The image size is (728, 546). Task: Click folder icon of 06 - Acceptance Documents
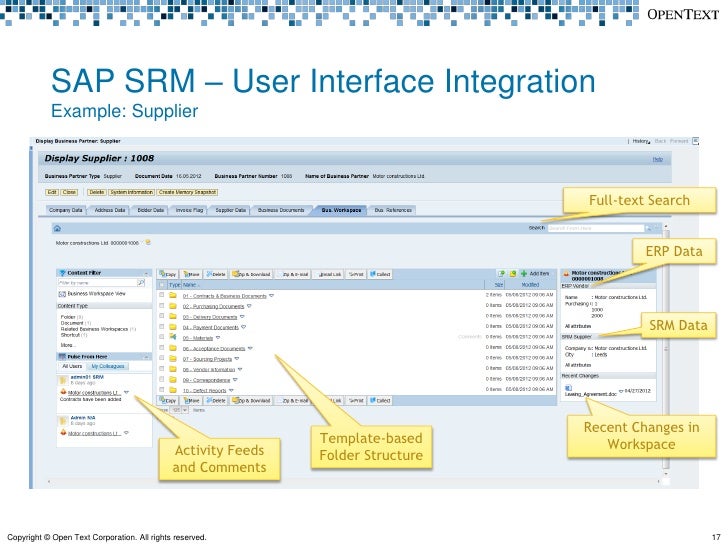coord(173,348)
